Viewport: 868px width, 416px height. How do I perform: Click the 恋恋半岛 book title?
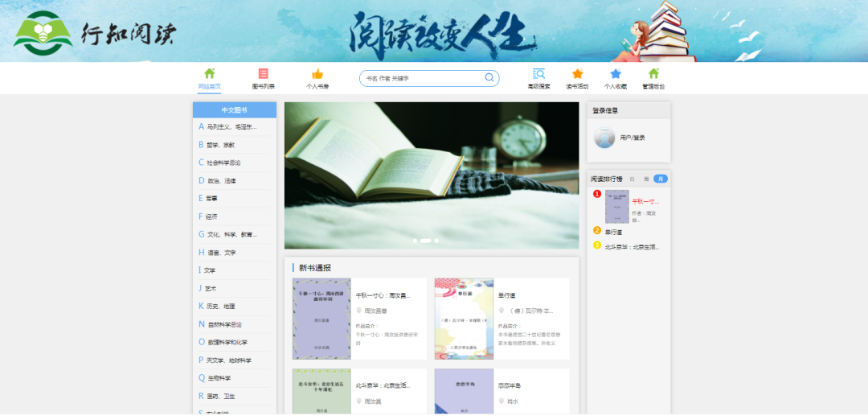(510, 385)
